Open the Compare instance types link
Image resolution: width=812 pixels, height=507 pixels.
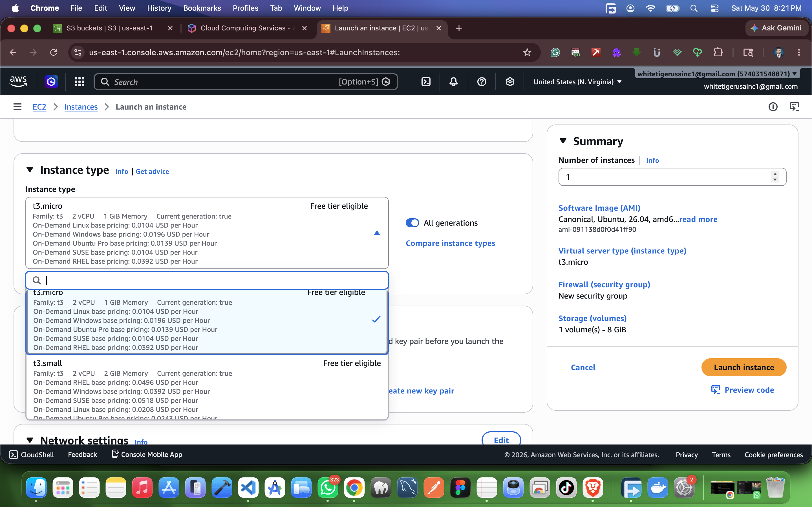coord(450,243)
